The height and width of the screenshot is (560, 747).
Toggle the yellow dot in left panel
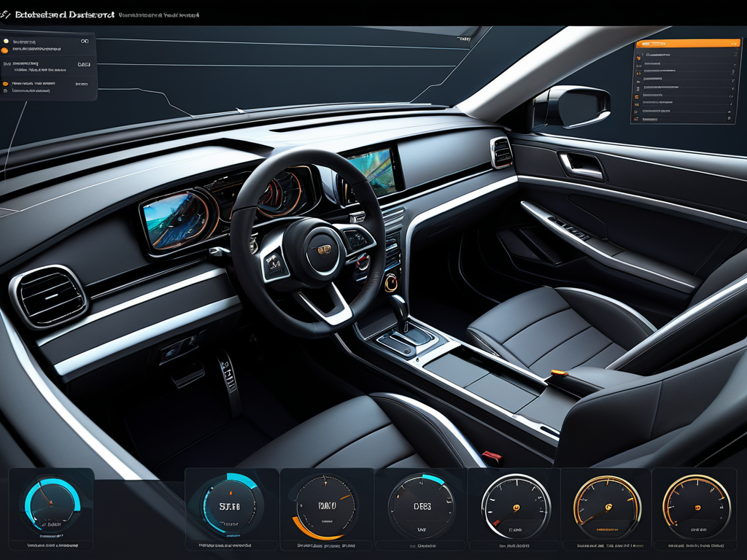click(x=6, y=42)
